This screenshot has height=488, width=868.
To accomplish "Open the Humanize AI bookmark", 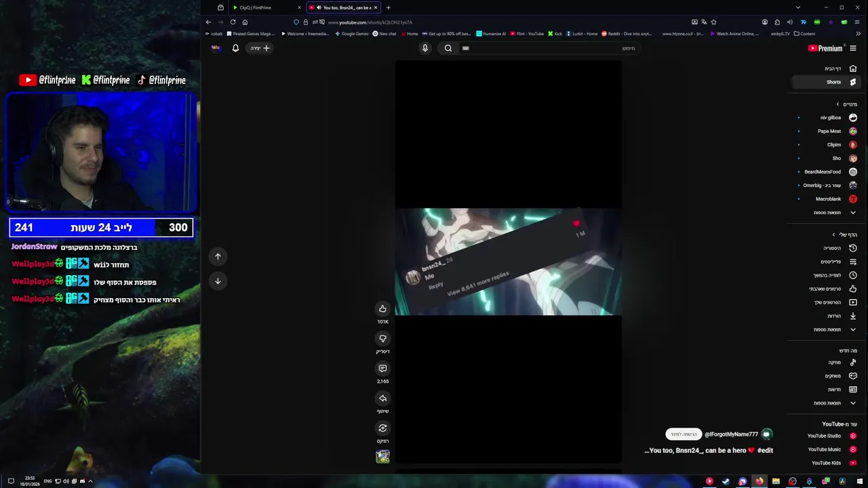I will tap(491, 33).
